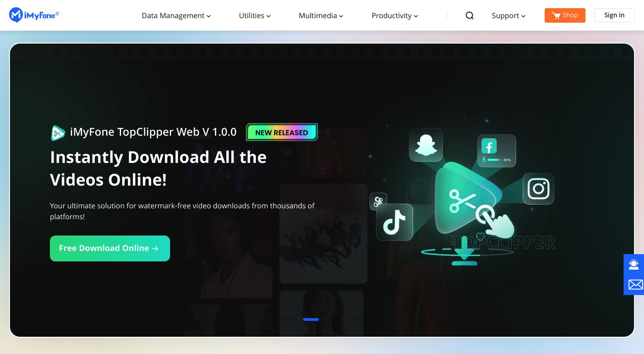The image size is (644, 354).
Task: Open the Support dropdown menu
Action: pyautogui.click(x=508, y=15)
